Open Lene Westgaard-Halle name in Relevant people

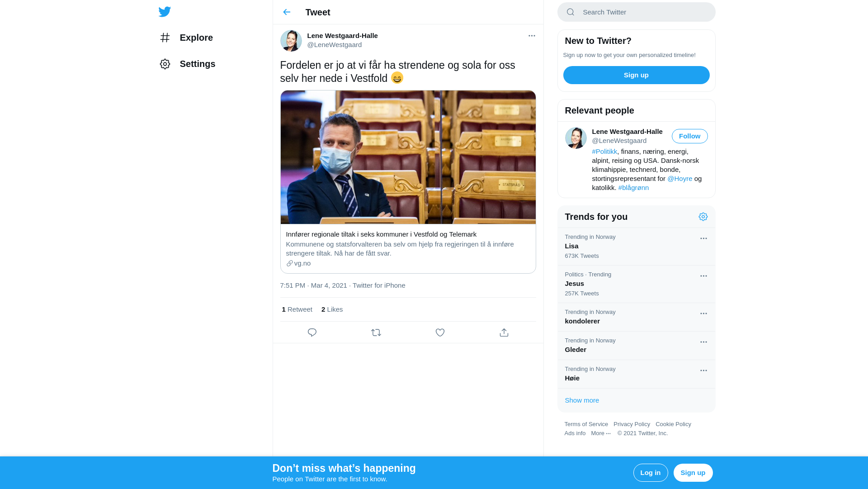[x=627, y=132]
